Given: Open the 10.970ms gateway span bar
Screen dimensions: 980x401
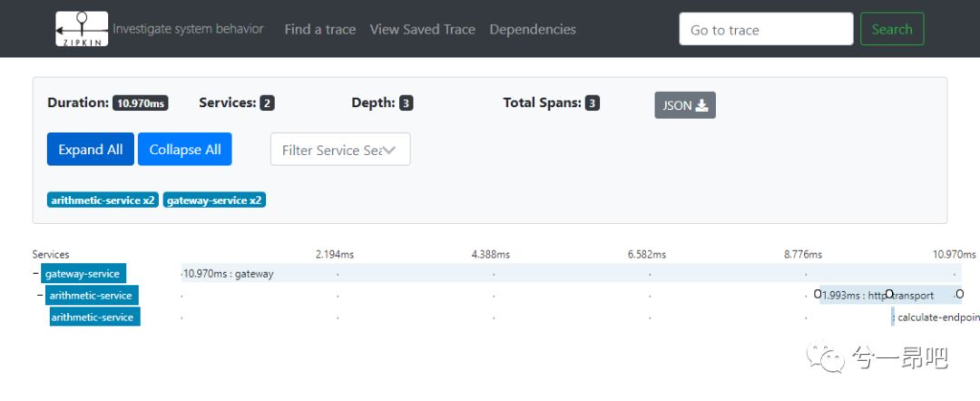Looking at the screenshot, I should 544,273.
